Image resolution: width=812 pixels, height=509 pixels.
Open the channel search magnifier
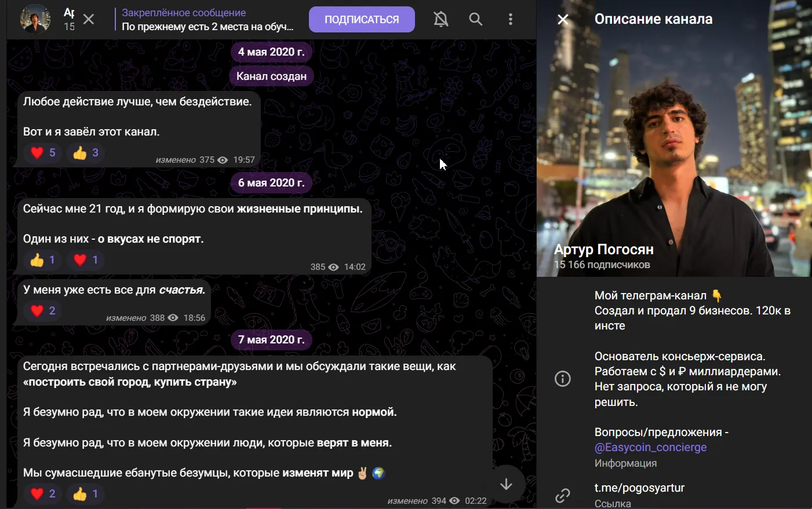coord(476,19)
